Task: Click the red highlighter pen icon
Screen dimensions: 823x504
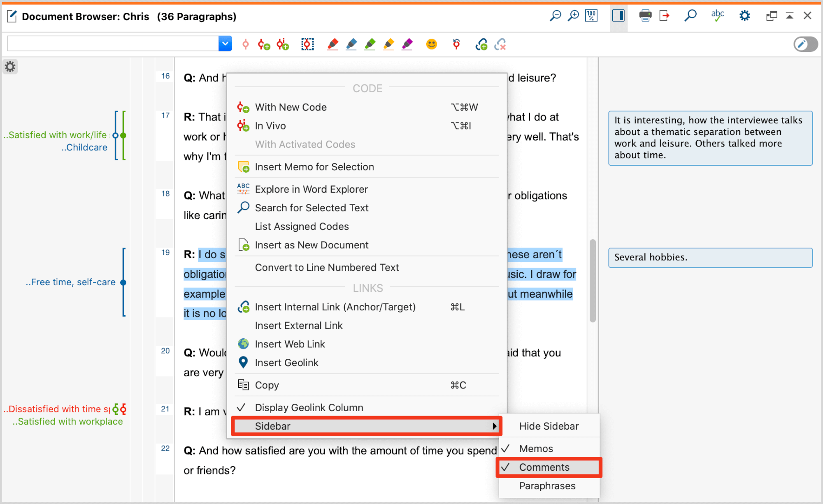Action: coord(332,44)
